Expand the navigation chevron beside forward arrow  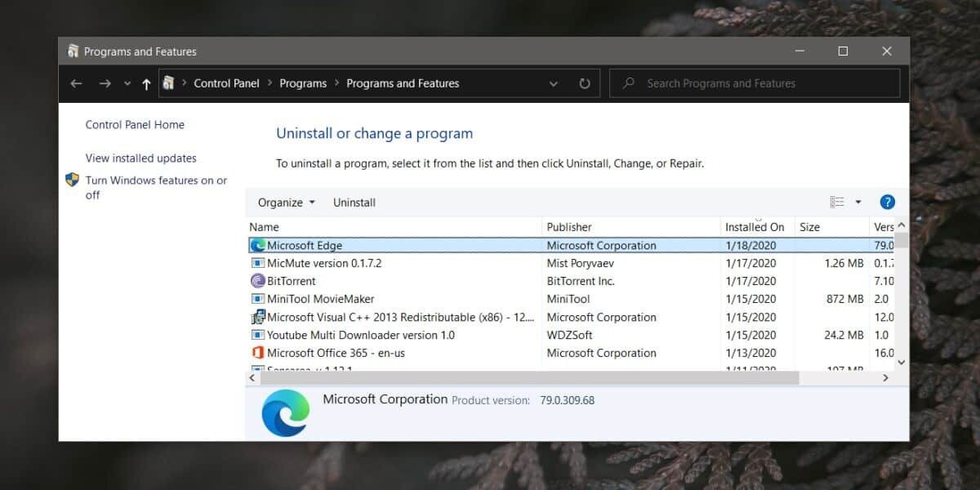(x=127, y=82)
